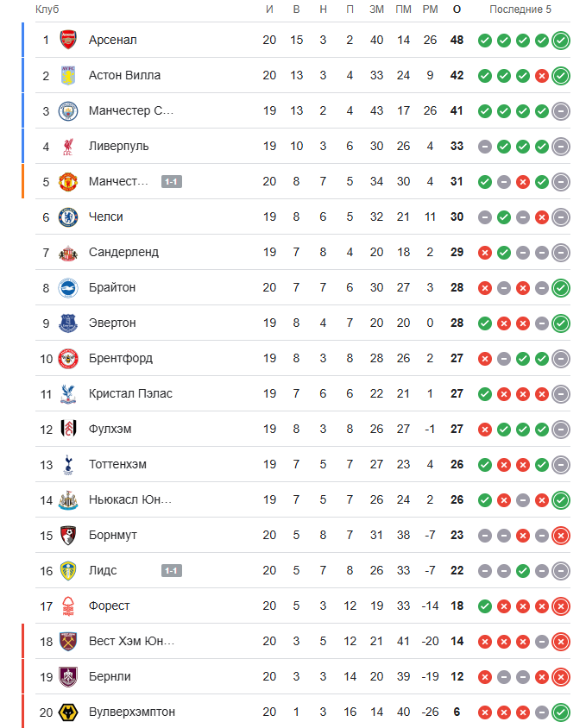The width and height of the screenshot is (586, 728).
Task: Click the Клуб column header
Action: pos(47,9)
